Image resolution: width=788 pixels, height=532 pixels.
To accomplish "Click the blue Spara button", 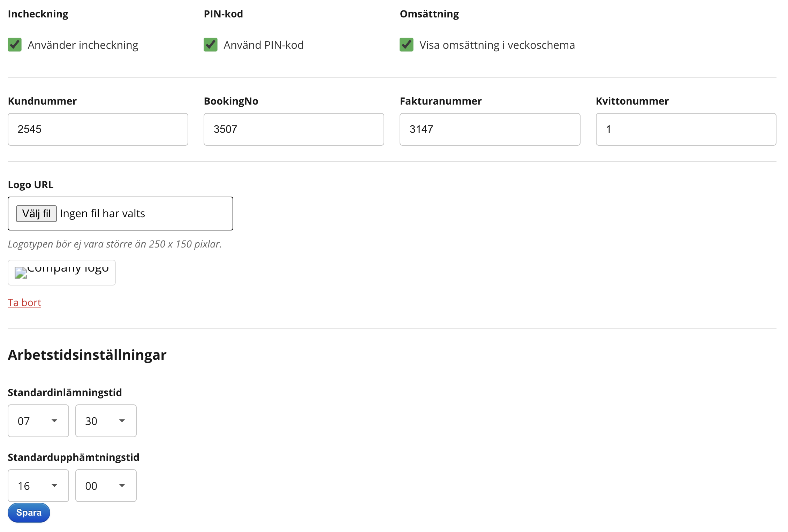I will [29, 512].
